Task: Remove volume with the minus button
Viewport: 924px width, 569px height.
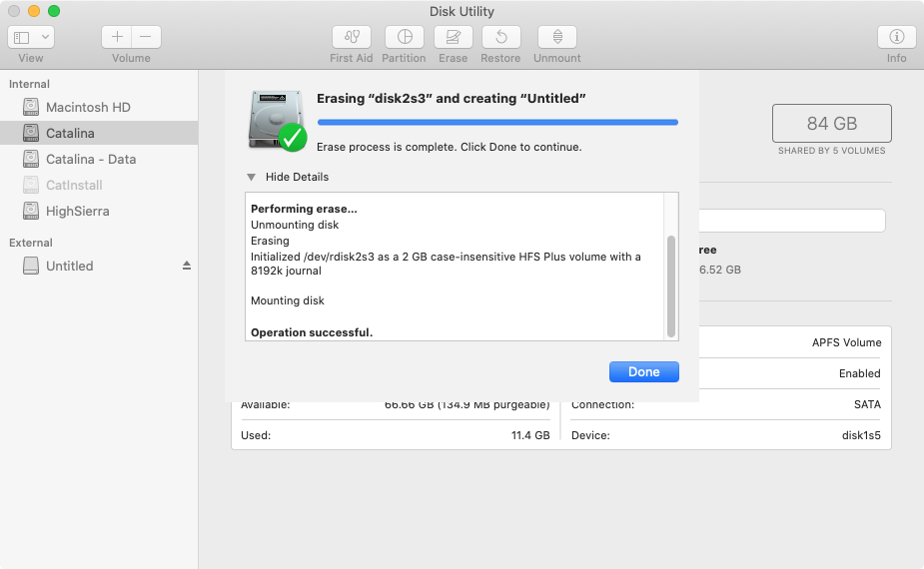Action: [x=146, y=37]
